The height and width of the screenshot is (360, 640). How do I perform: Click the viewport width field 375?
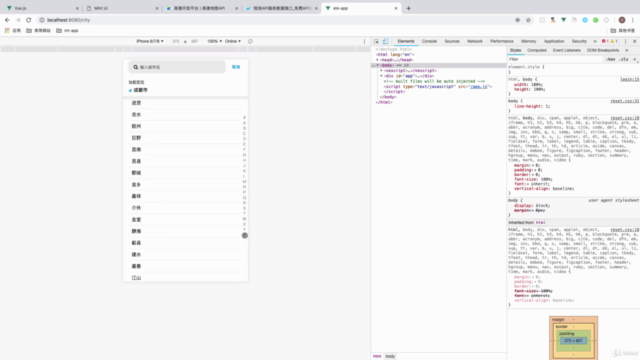point(176,41)
